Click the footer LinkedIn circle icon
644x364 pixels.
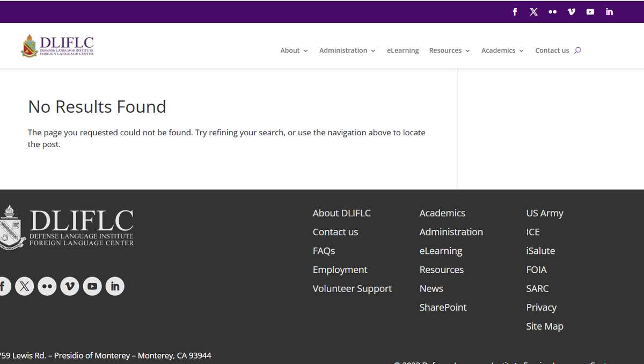pos(115,286)
